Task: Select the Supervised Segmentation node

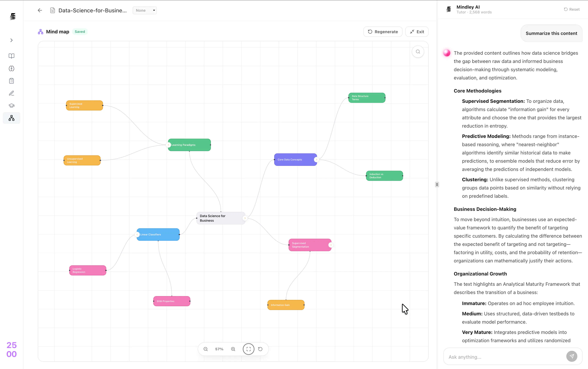Action: (x=310, y=245)
